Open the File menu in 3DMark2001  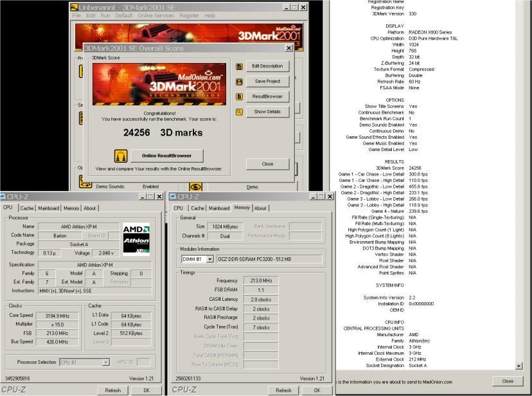pos(76,15)
